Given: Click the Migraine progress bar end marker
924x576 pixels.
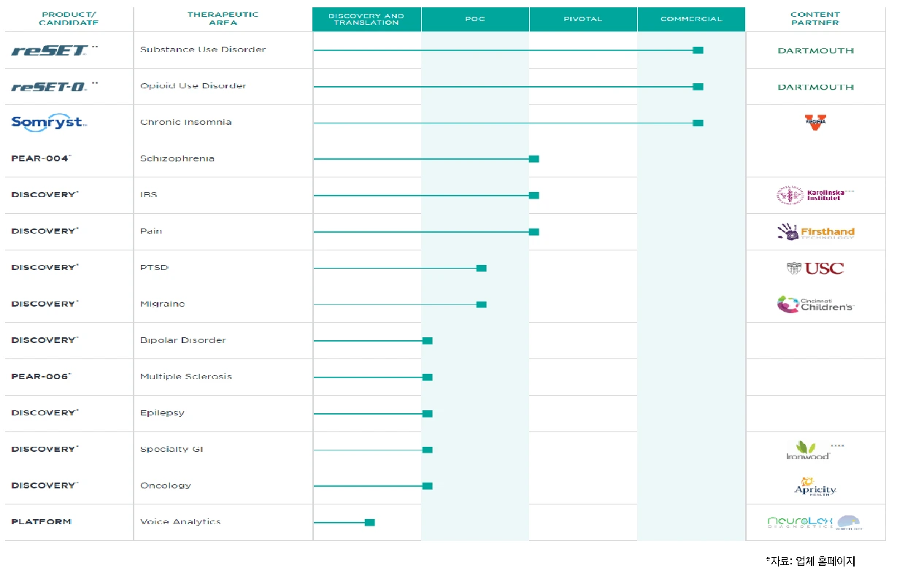Looking at the screenshot, I should (481, 304).
